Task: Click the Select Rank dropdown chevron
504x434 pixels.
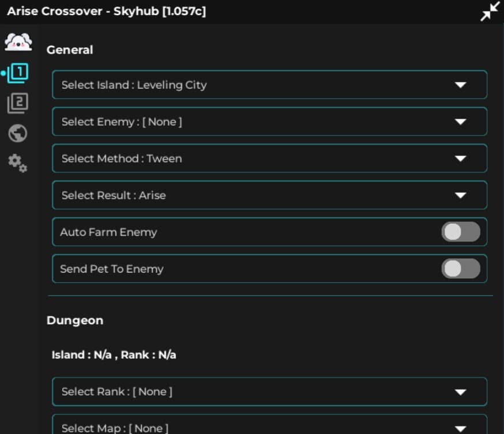Action: (x=460, y=391)
